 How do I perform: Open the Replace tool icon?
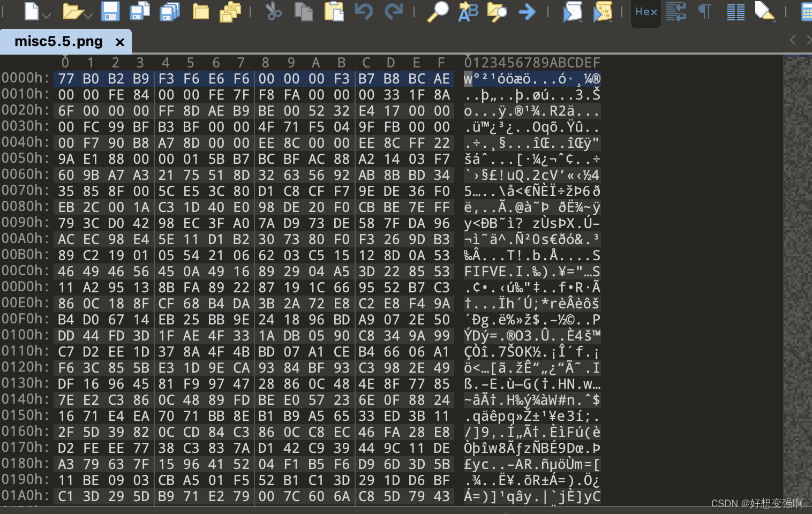point(468,11)
